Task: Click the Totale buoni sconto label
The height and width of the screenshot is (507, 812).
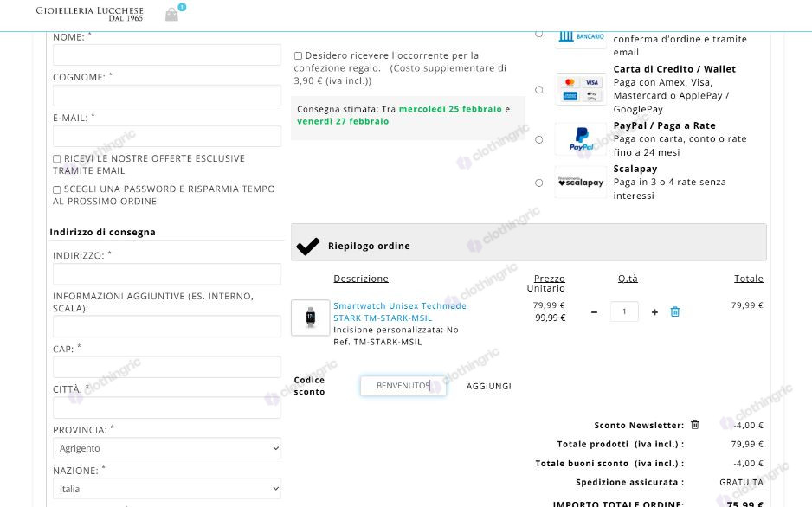Action: 609,464
